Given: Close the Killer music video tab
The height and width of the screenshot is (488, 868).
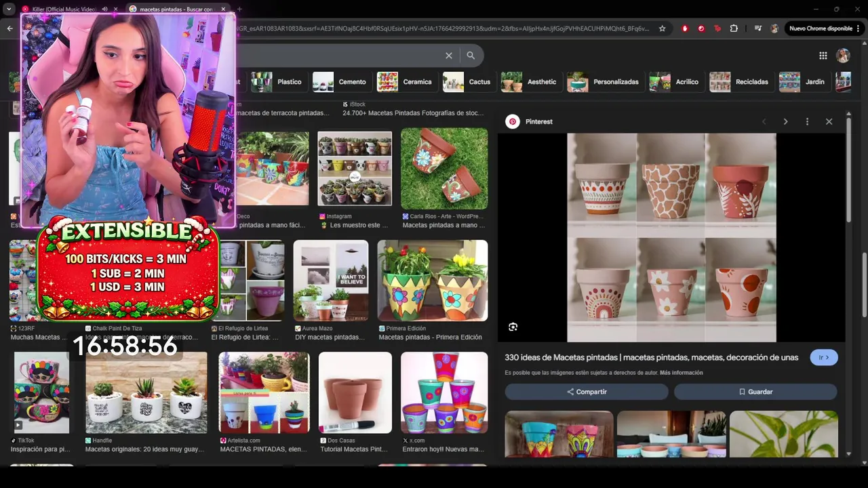Looking at the screenshot, I should coord(115,9).
